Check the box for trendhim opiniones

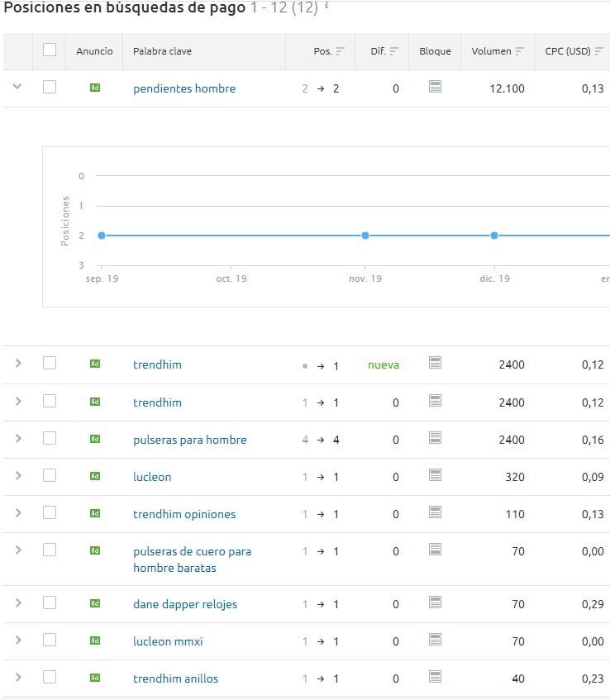pyautogui.click(x=50, y=512)
